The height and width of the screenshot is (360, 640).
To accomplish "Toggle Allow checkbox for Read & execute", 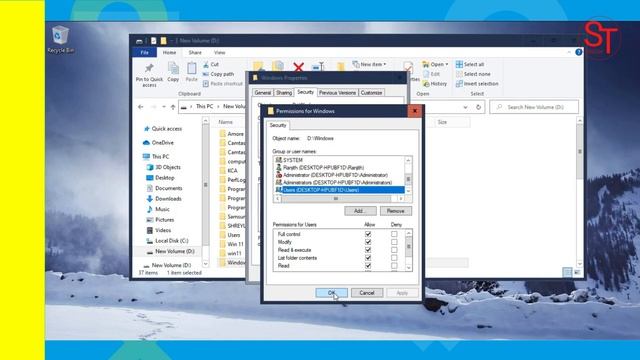I will [368, 250].
